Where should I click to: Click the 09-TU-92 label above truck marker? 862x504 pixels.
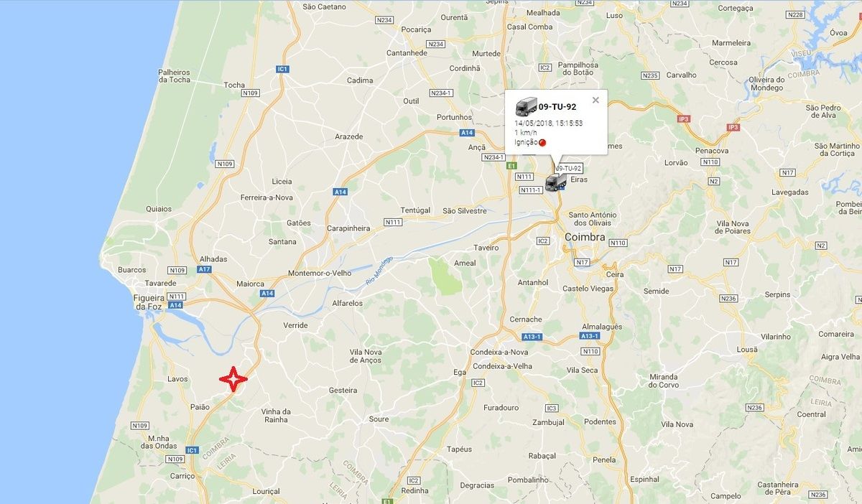[568, 168]
